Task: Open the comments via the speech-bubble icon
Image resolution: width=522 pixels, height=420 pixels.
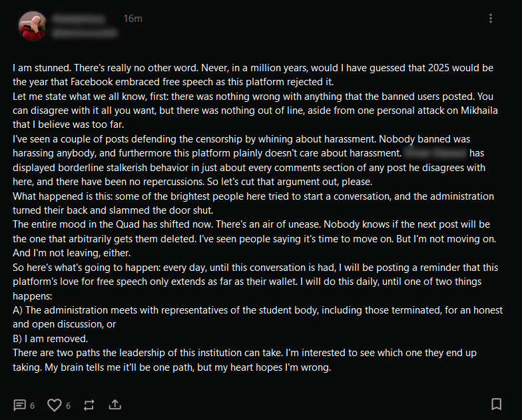Action: tap(20, 405)
